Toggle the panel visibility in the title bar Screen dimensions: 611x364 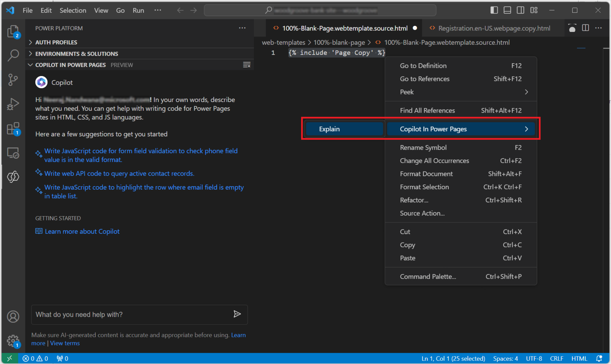click(x=507, y=10)
